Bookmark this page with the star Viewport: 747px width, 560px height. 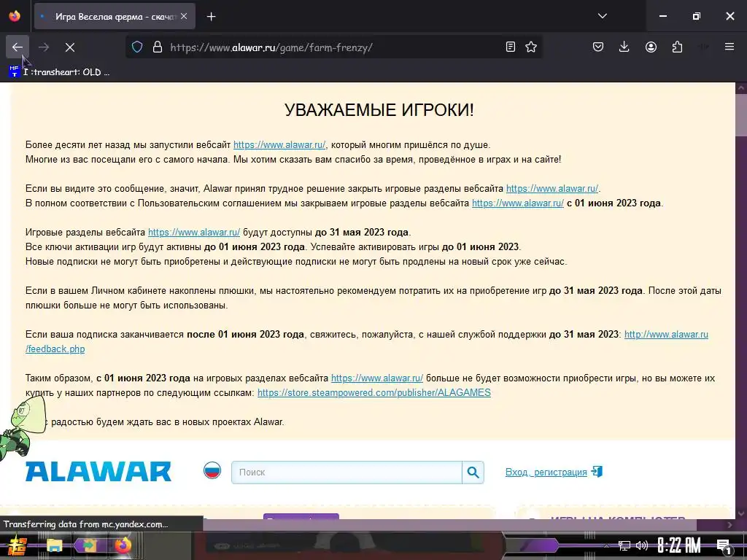[x=531, y=47]
